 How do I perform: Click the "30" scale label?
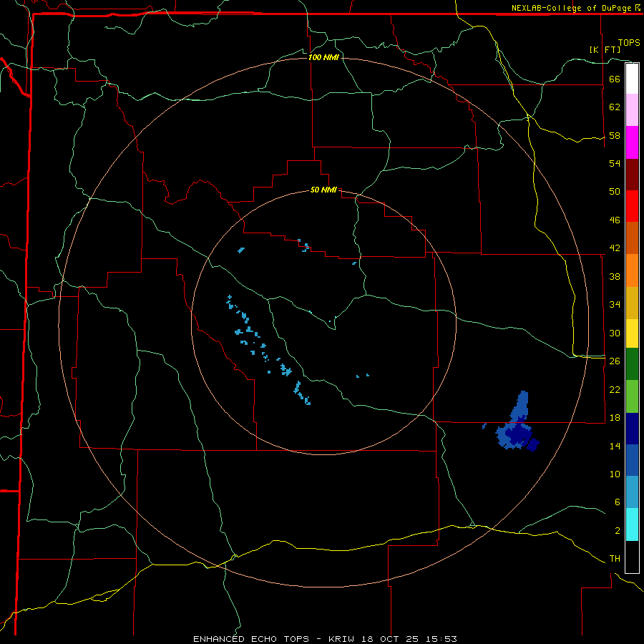tap(615, 333)
